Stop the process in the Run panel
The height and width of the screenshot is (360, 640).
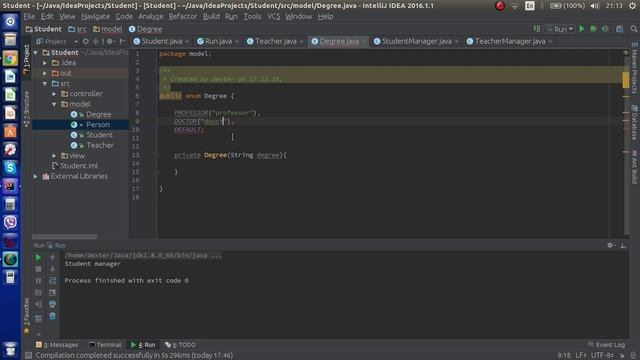38,269
